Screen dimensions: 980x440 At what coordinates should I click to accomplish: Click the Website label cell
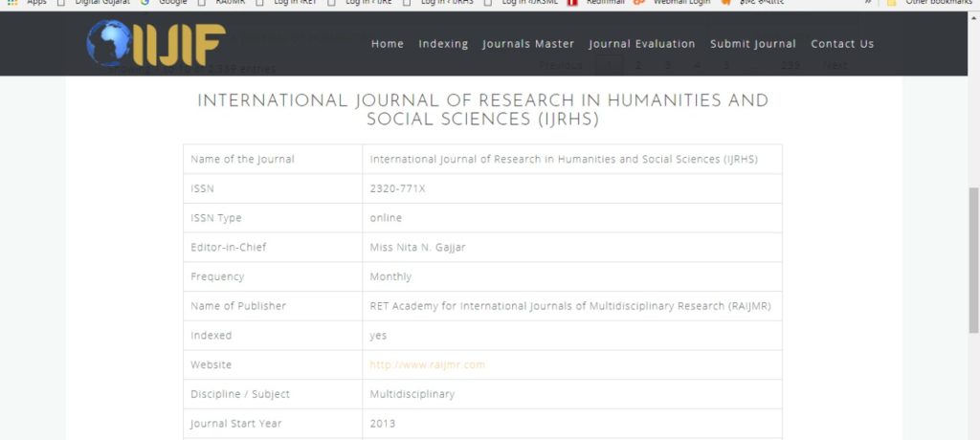pos(273,365)
